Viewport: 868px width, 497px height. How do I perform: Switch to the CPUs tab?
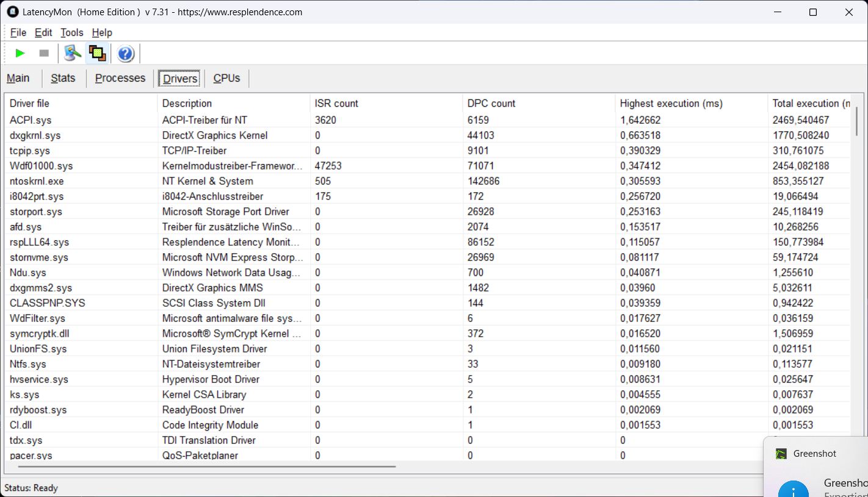pos(226,78)
